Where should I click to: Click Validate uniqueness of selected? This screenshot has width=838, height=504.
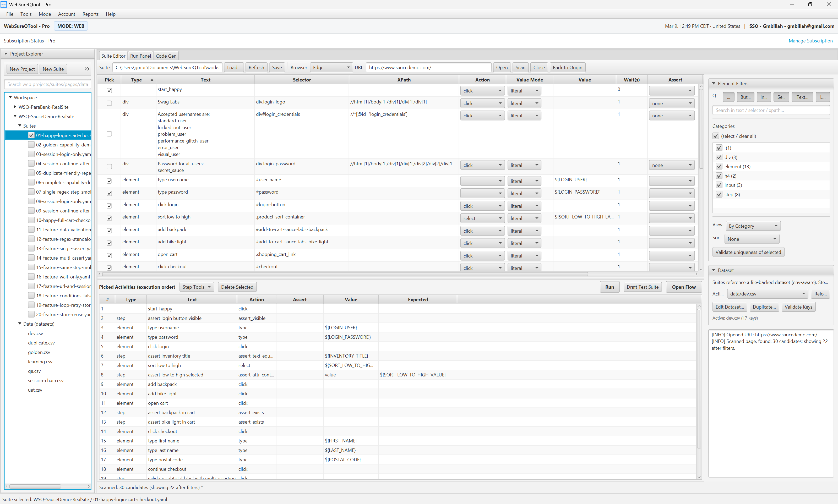pos(748,252)
